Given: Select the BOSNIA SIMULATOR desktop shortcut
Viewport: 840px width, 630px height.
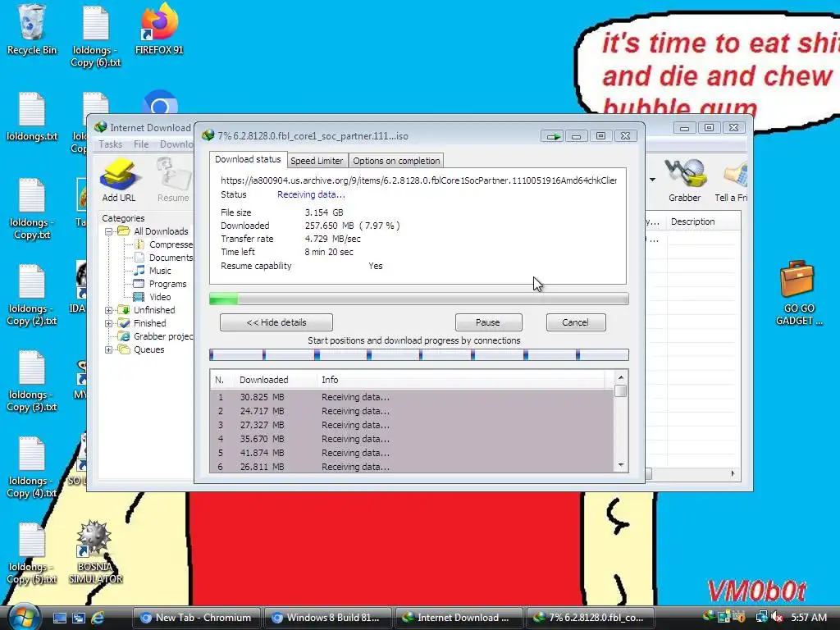Looking at the screenshot, I should point(95,552).
